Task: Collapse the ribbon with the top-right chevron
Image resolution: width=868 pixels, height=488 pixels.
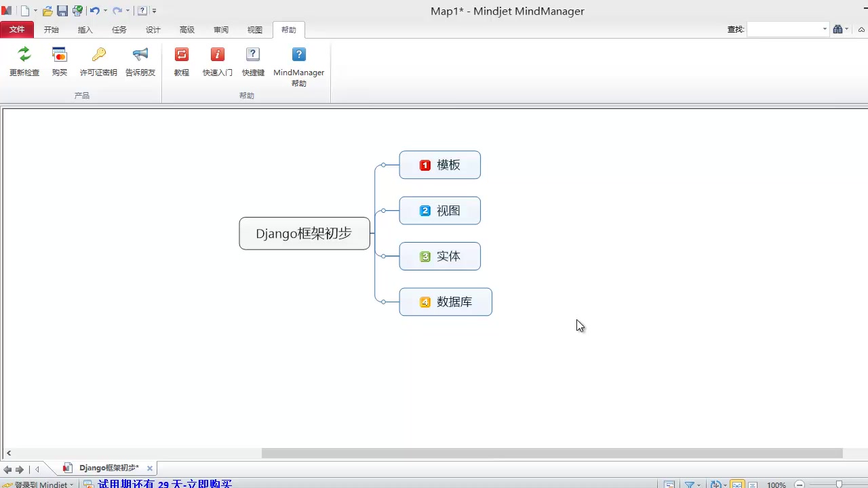Action: coord(861,29)
